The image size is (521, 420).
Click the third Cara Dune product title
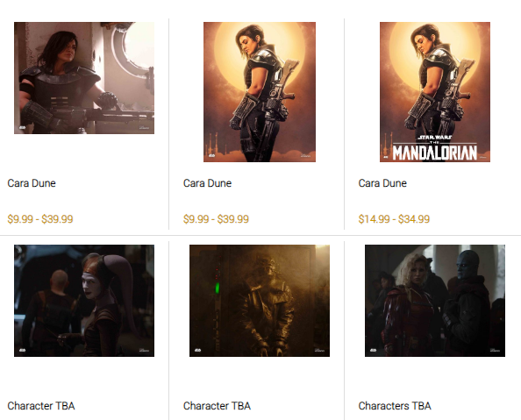pyautogui.click(x=382, y=183)
